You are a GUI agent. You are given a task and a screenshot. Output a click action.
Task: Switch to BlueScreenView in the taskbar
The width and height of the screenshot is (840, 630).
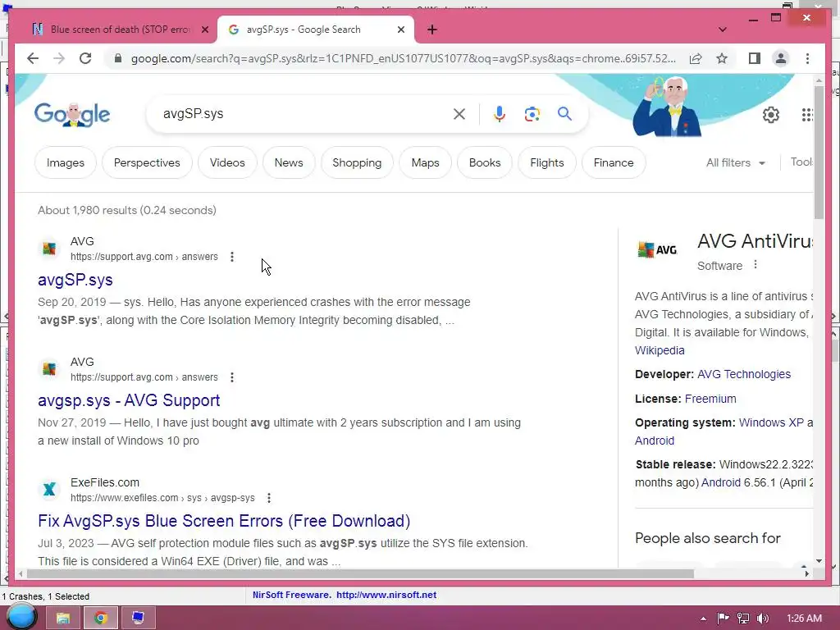coord(138,618)
